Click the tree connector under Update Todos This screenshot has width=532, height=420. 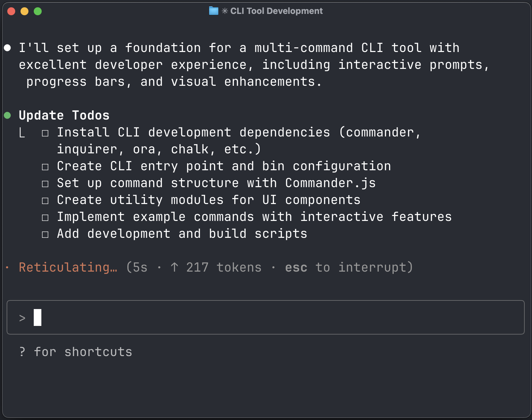(22, 132)
